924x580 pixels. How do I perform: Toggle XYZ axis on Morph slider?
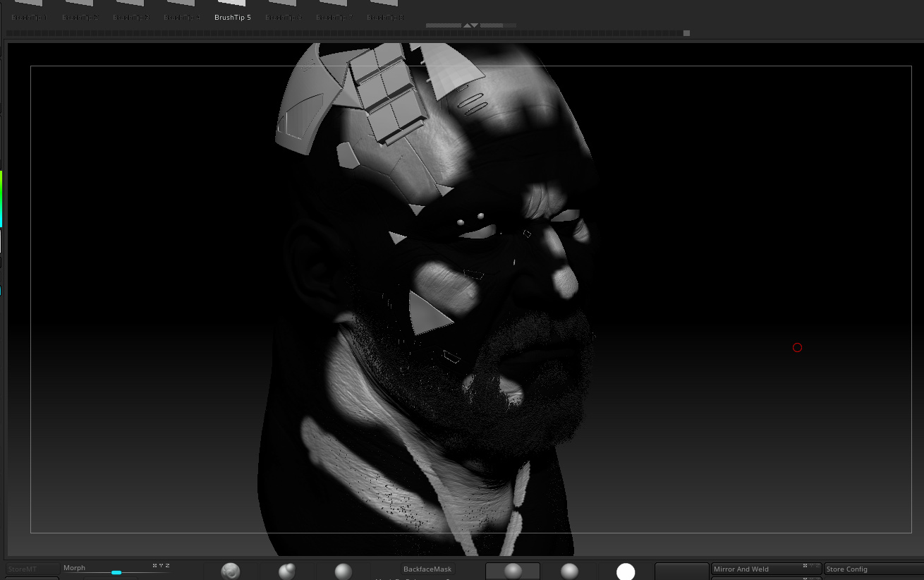pyautogui.click(x=161, y=566)
